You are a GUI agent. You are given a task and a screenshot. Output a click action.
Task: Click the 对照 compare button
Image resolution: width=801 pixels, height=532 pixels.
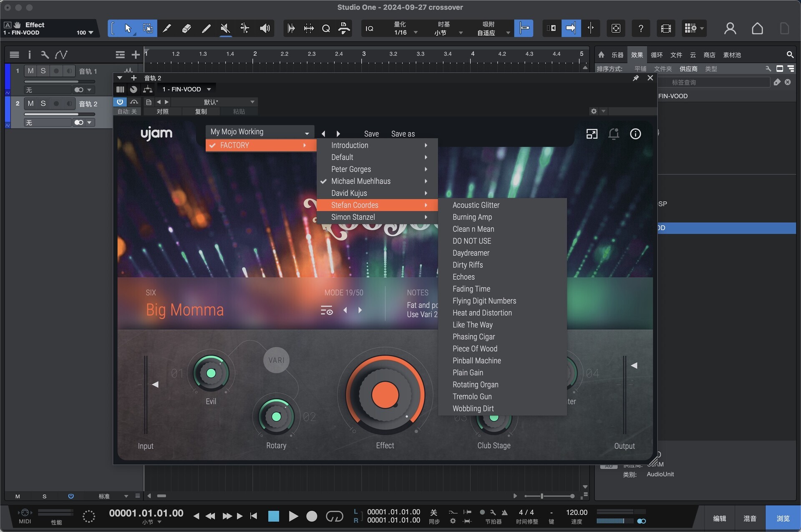[x=162, y=111]
